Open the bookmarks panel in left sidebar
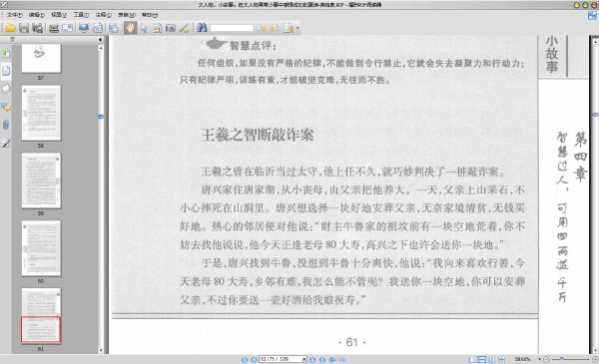 click(6, 53)
